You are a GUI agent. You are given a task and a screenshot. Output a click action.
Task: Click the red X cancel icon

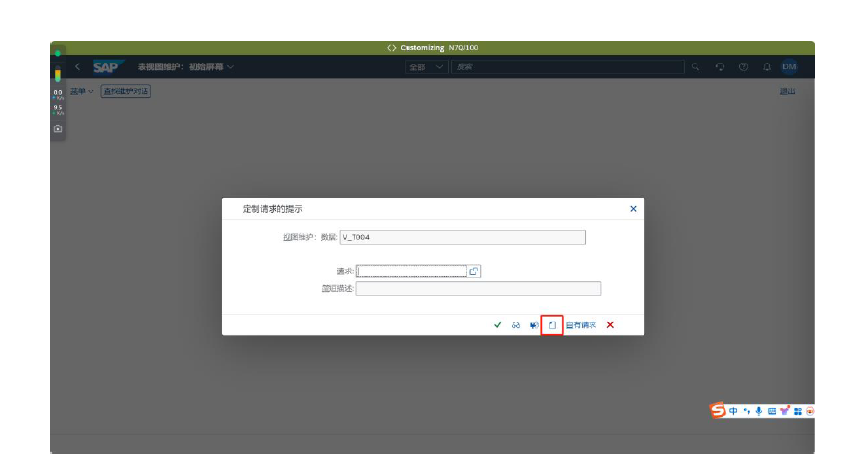point(610,325)
